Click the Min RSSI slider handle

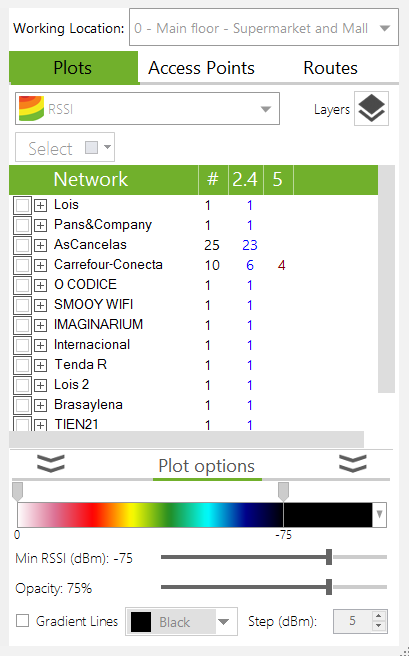click(329, 557)
